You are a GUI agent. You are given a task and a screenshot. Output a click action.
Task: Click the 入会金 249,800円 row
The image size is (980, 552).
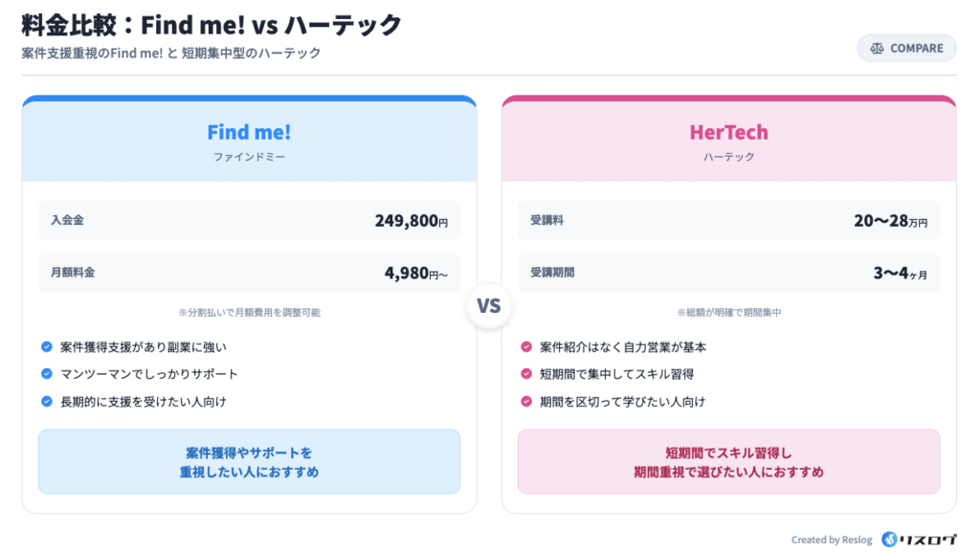pyautogui.click(x=249, y=220)
